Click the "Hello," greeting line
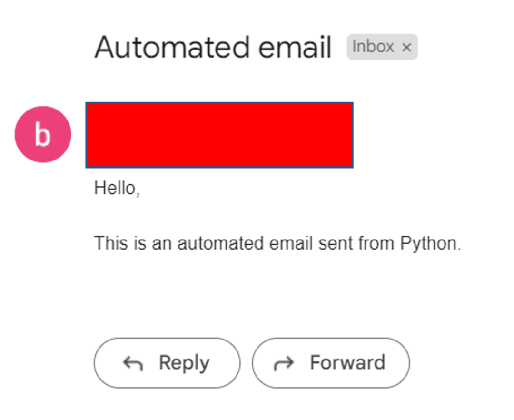This screenshot has height=420, width=514. (x=117, y=188)
